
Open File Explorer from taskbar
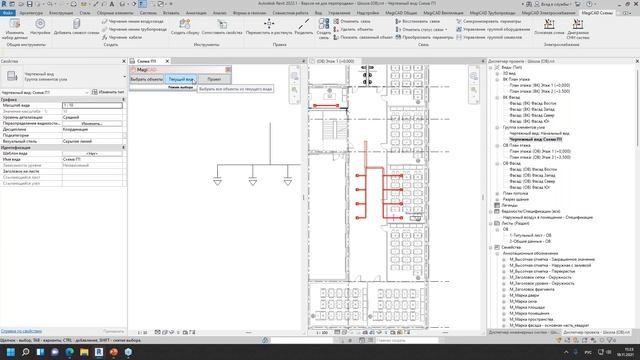pyautogui.click(x=84, y=352)
